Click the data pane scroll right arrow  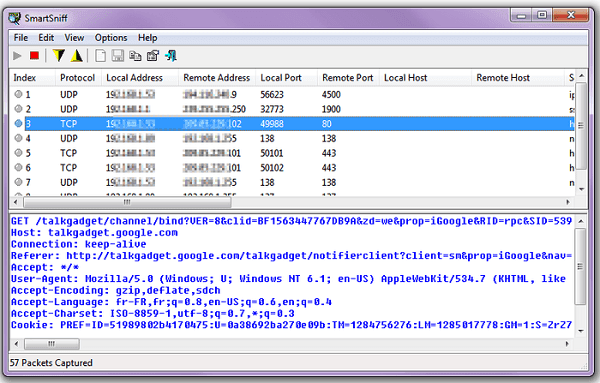point(567,344)
